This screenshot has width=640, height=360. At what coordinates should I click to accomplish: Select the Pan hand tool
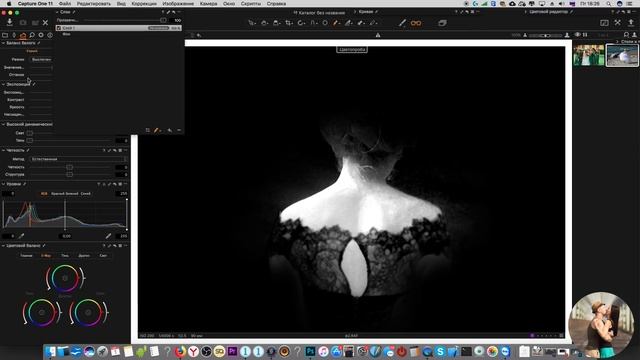tap(264, 23)
